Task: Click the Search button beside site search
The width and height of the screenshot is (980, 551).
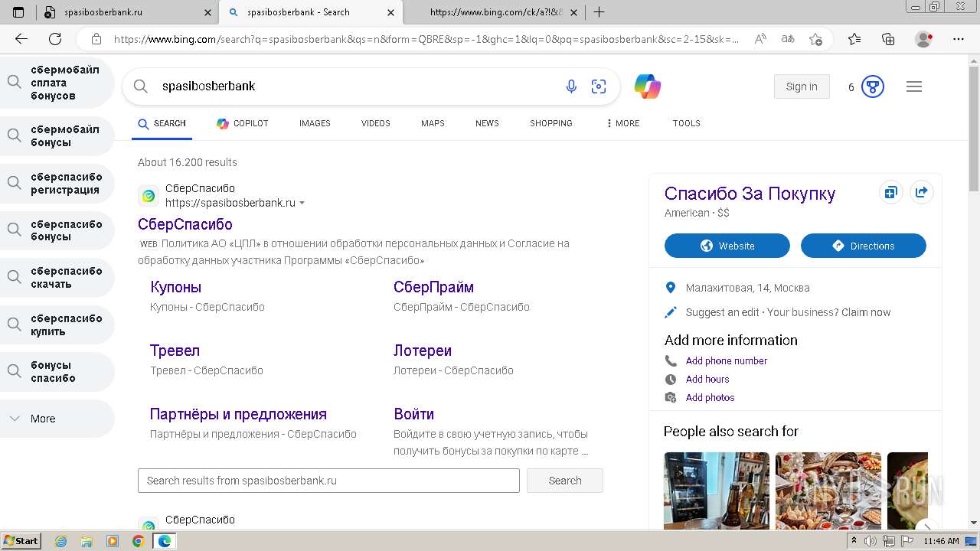Action: pos(565,481)
